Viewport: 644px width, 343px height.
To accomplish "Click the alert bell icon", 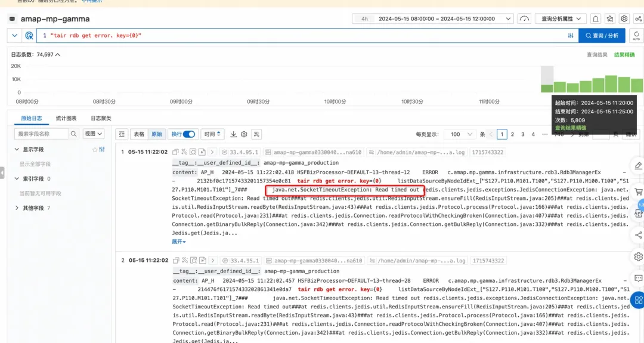I will coord(596,19).
